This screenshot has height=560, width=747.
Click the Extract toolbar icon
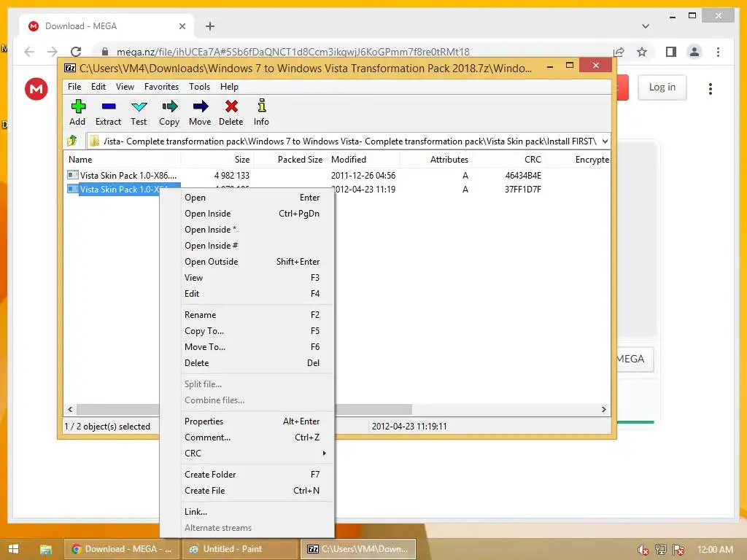point(108,112)
